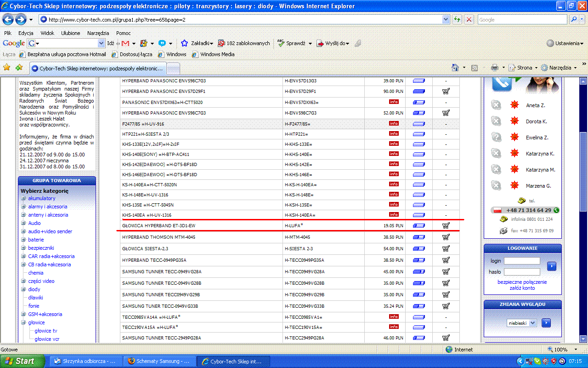
Task: Click the Print icon in command bar
Action: (x=494, y=68)
